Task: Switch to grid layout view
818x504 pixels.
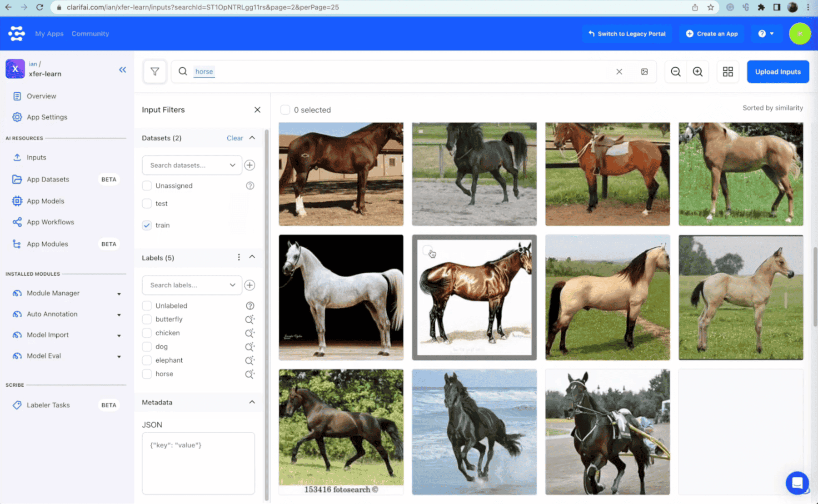Action: coord(728,72)
